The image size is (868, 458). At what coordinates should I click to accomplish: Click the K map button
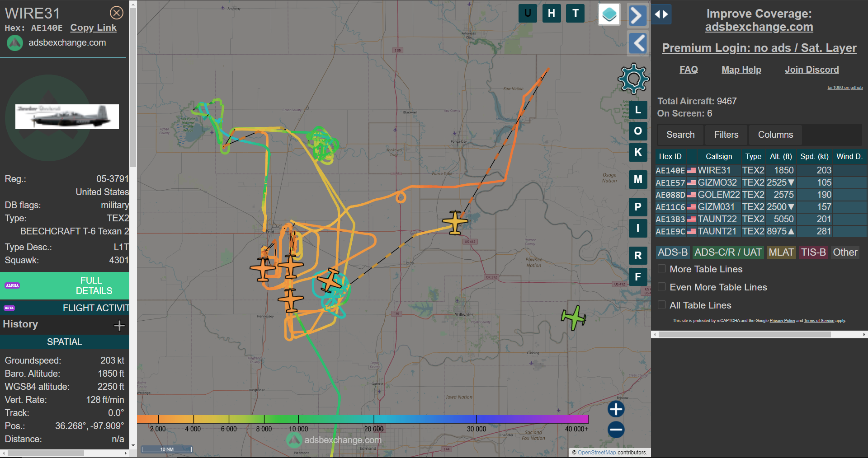click(x=638, y=152)
